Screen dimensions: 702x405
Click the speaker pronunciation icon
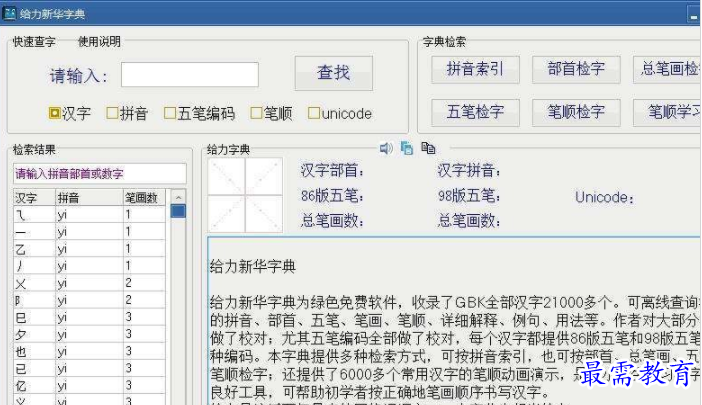tap(386, 148)
